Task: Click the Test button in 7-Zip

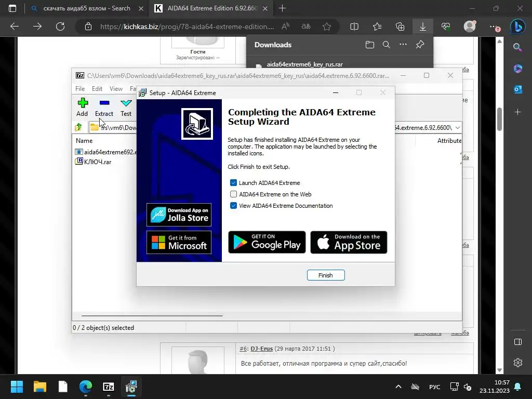Action: [126, 107]
